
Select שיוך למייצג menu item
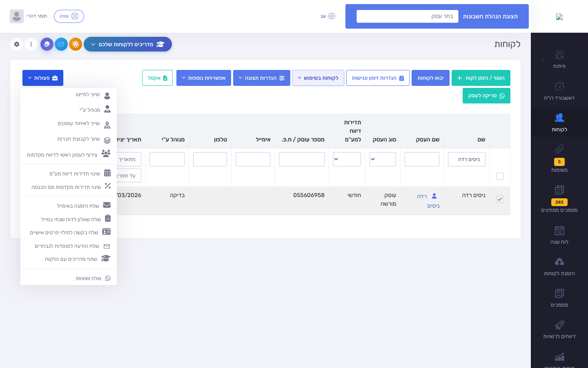69,95
